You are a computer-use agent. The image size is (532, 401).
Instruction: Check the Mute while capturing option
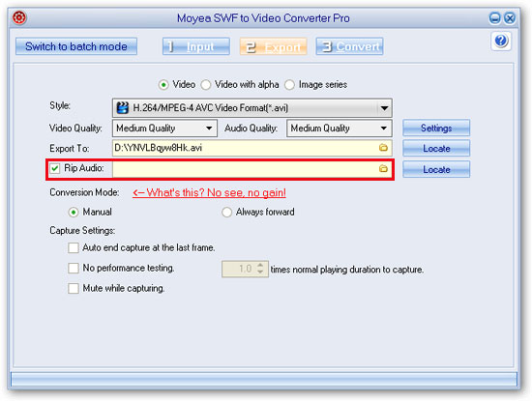(74, 289)
